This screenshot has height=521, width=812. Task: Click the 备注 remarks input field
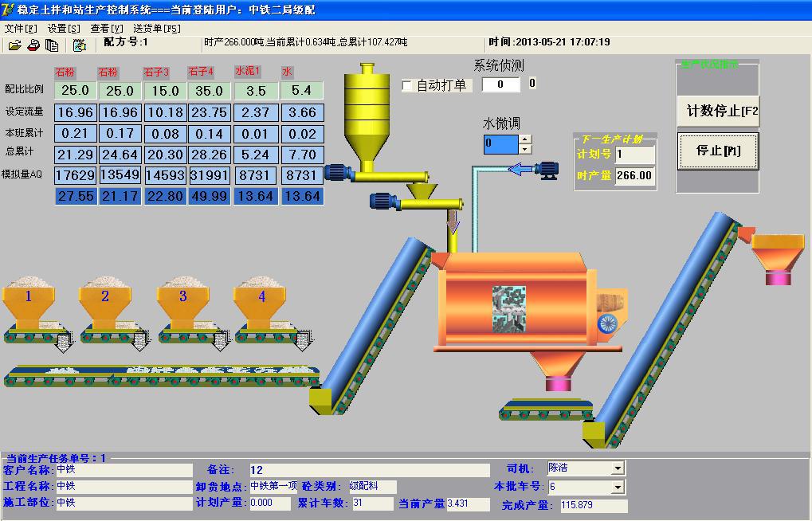click(368, 470)
